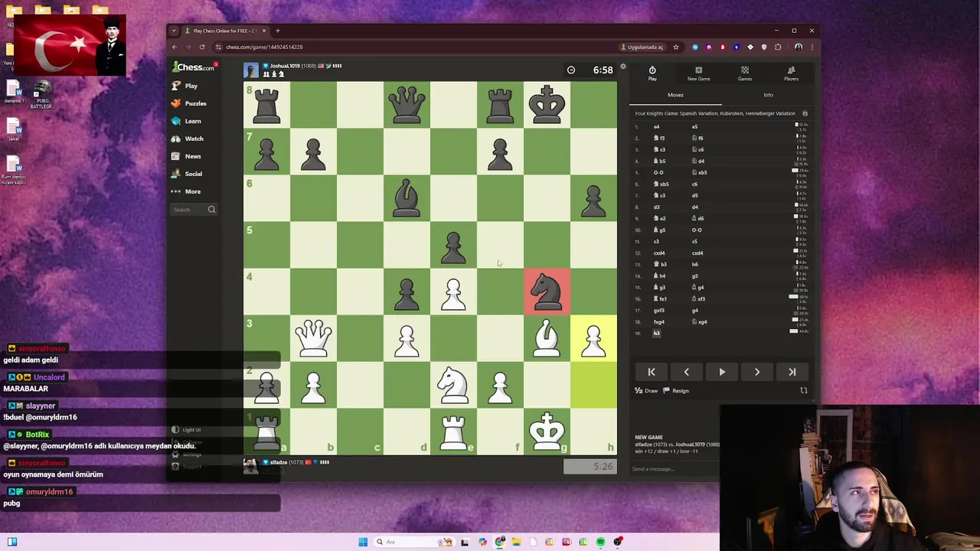Screen dimensions: 980x551
Task: Jump to last move button
Action: coord(792,372)
